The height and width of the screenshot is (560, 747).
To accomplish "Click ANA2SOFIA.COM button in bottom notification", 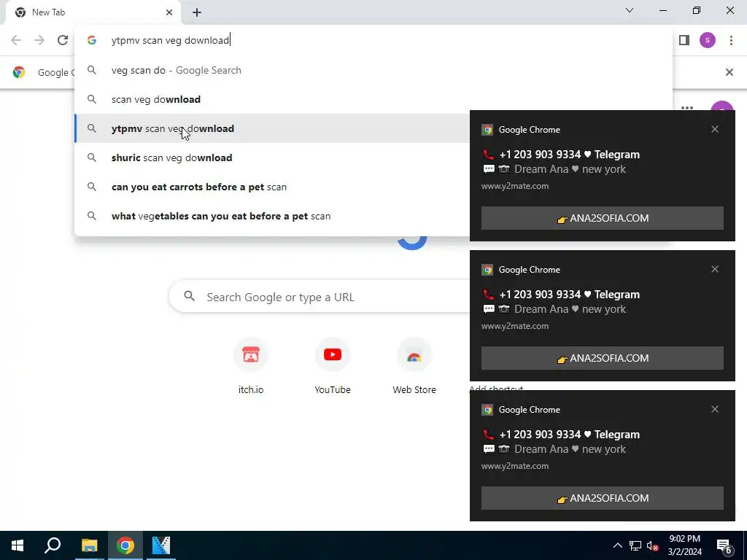I will pyautogui.click(x=602, y=498).
